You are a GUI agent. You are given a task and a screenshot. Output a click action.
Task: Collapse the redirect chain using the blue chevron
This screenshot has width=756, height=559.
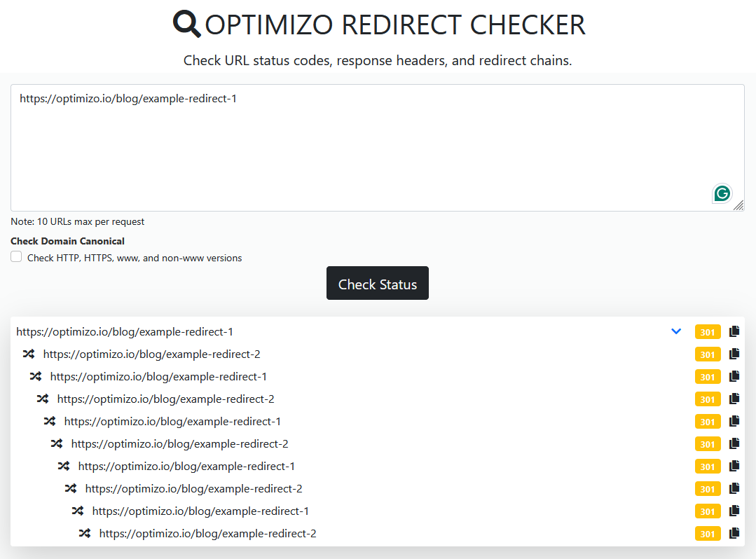point(675,331)
